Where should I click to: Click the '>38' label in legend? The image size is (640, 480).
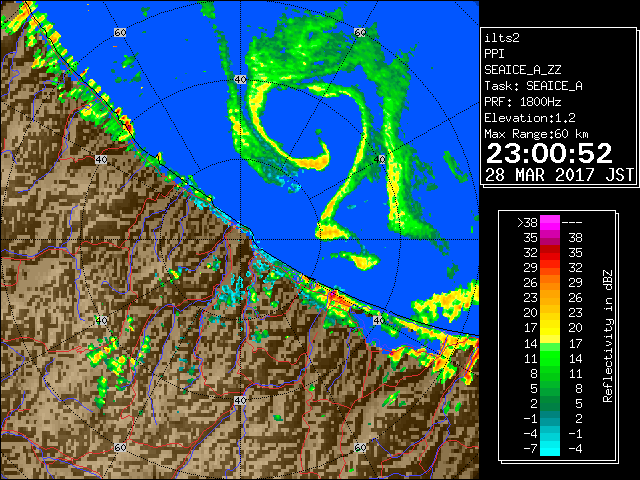click(x=527, y=223)
